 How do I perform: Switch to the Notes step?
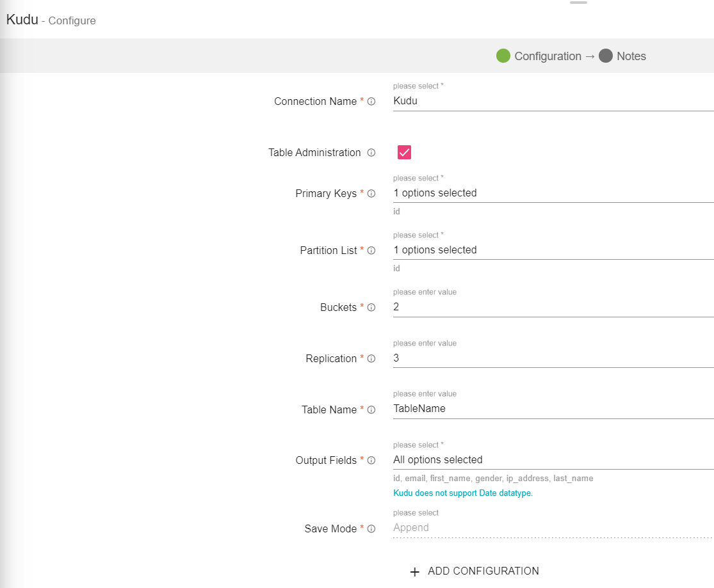pyautogui.click(x=622, y=56)
